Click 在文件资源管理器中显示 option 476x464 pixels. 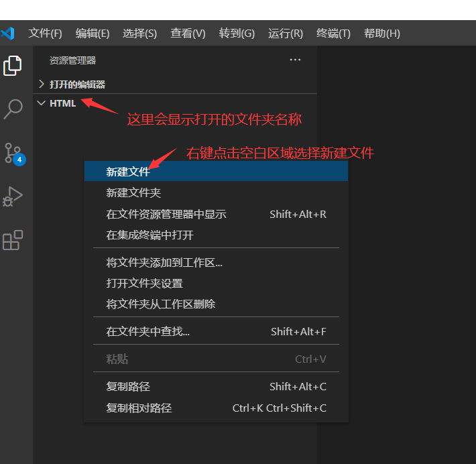166,215
